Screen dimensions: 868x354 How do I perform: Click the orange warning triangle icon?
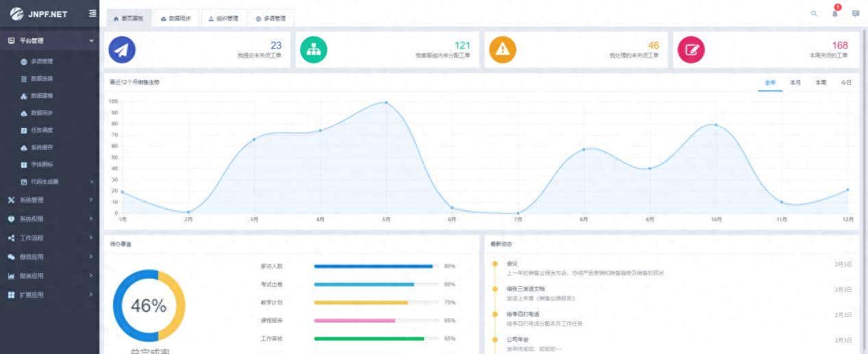click(503, 49)
